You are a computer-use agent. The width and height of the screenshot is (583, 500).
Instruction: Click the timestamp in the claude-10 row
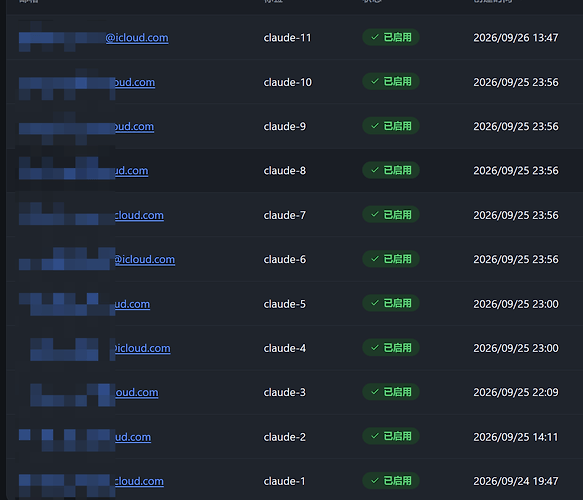click(x=516, y=82)
